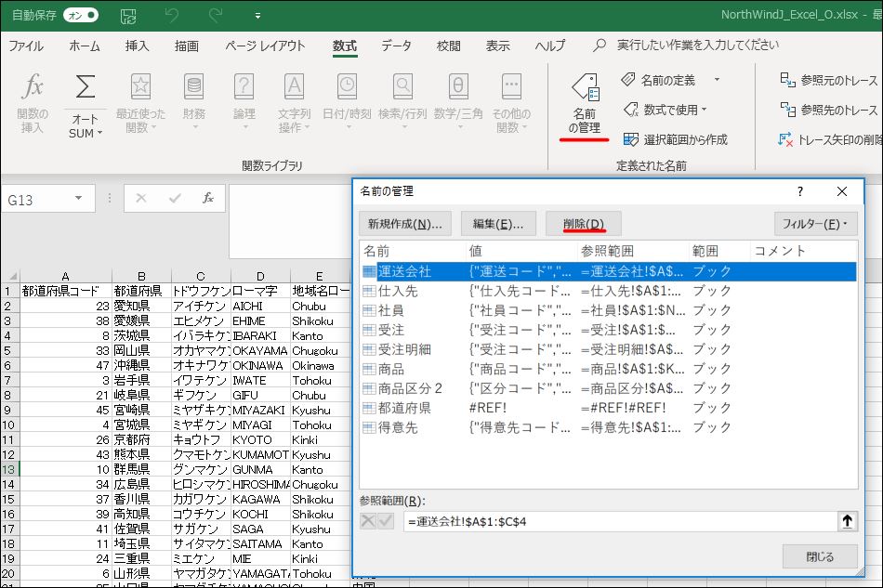The image size is (883, 588).
Task: Click the 参照範囲 column header
Action: point(633,251)
